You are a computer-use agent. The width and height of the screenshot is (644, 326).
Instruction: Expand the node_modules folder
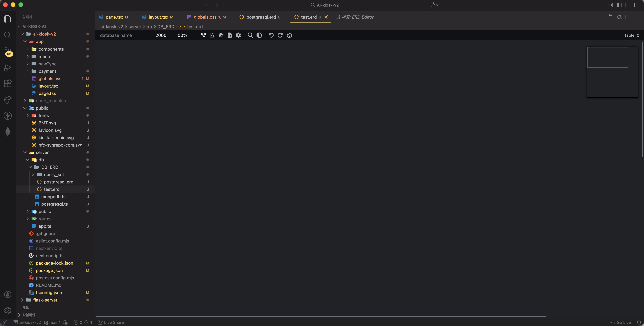(x=51, y=101)
